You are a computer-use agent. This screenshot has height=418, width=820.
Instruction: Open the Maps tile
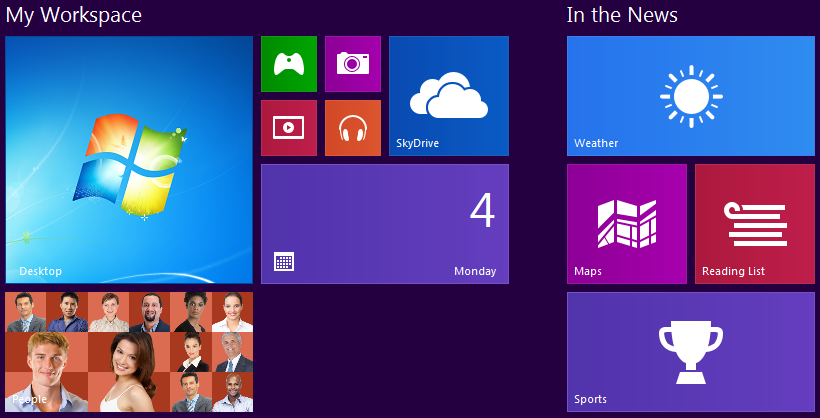point(626,223)
